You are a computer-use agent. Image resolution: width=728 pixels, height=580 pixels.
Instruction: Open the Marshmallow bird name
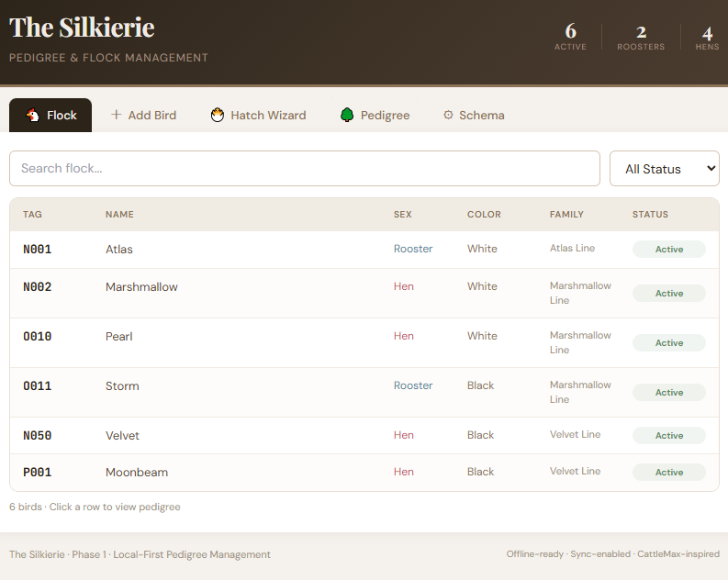141,286
